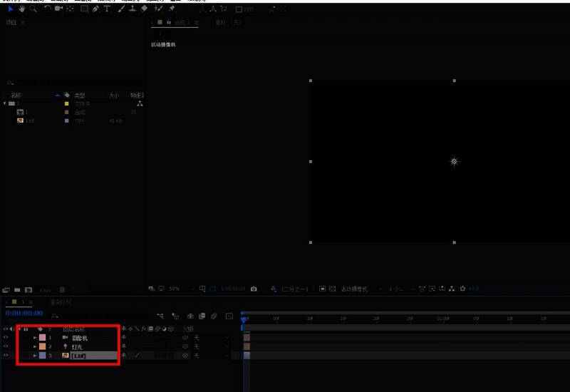Collapse the folder 1 in Project panel
Viewport: 570px width, 392px height.
click(x=5, y=103)
